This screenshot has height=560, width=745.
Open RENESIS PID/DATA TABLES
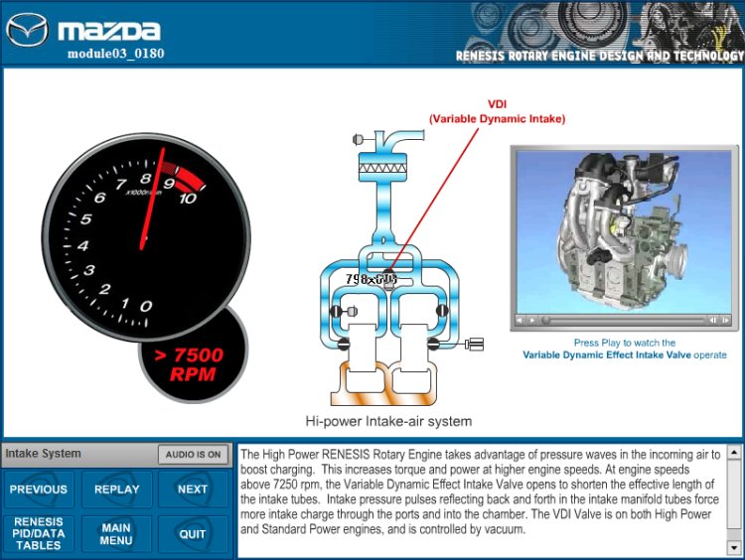pyautogui.click(x=39, y=534)
